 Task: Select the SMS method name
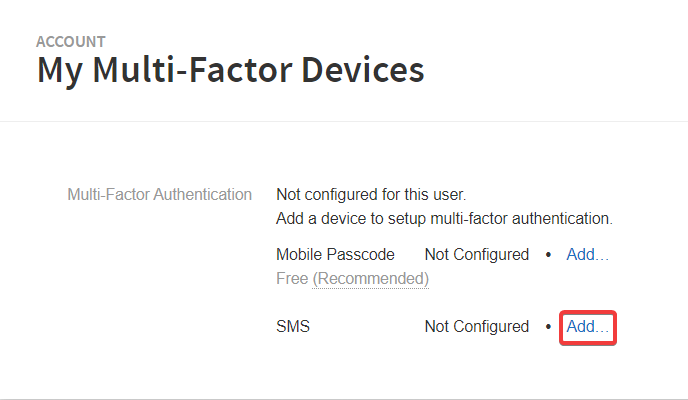pos(293,327)
